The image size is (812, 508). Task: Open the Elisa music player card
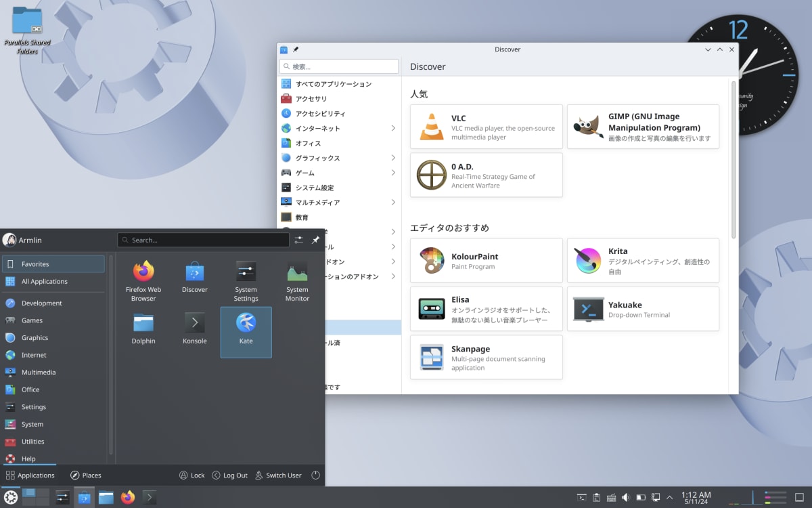(487, 309)
